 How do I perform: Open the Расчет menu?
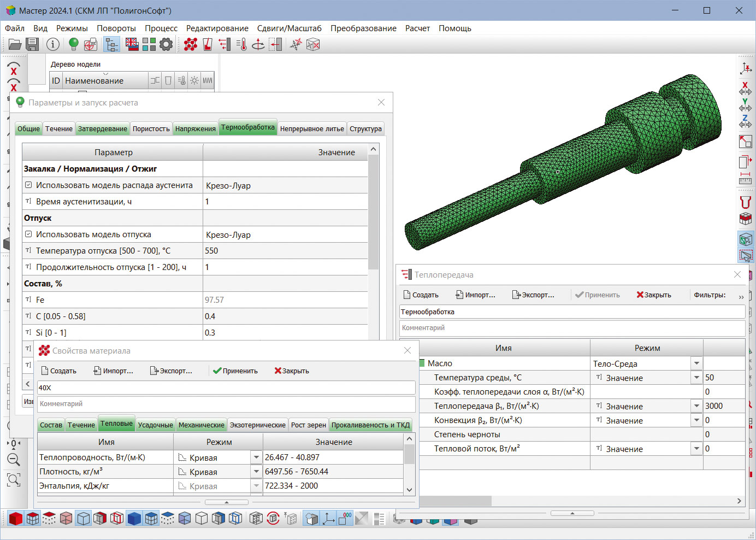[x=417, y=28]
